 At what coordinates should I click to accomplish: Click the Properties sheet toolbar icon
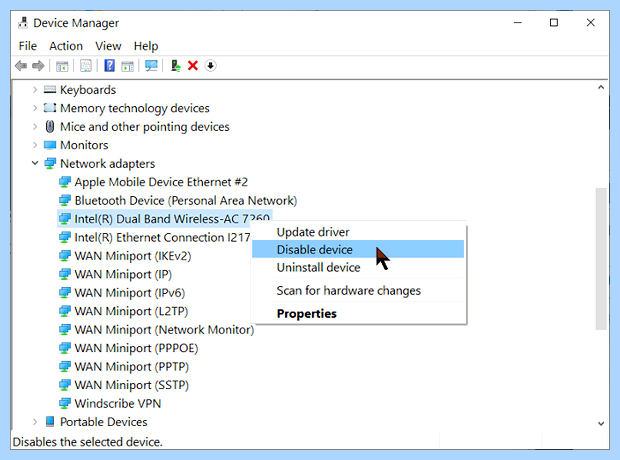[86, 66]
